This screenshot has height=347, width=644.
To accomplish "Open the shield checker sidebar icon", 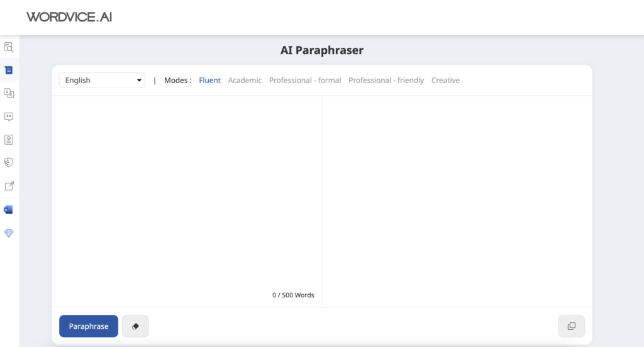I will pyautogui.click(x=9, y=162).
